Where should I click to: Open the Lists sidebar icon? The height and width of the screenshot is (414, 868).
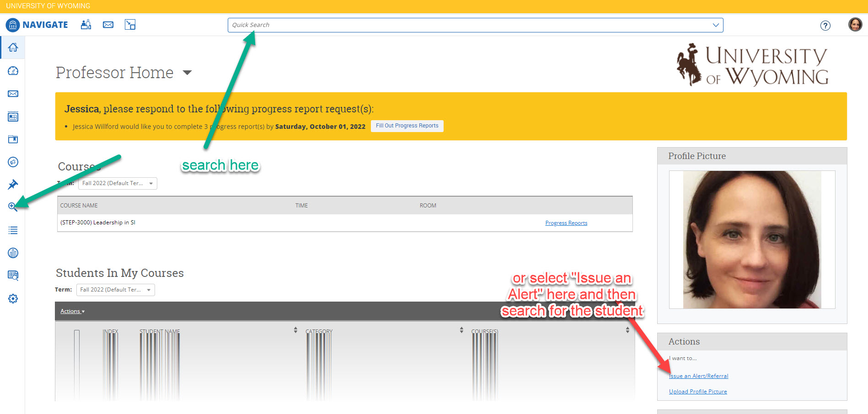[13, 230]
